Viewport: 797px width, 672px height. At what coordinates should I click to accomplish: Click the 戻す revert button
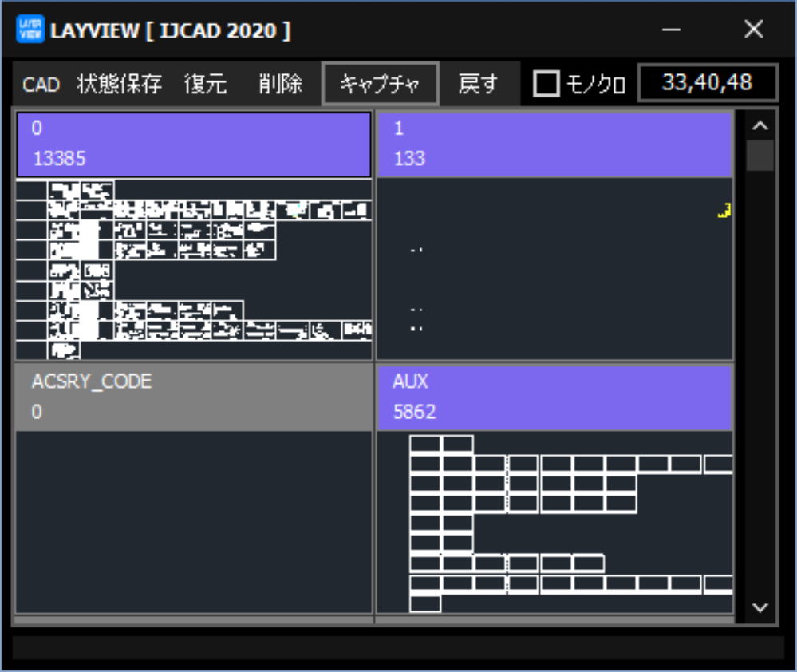tap(478, 84)
